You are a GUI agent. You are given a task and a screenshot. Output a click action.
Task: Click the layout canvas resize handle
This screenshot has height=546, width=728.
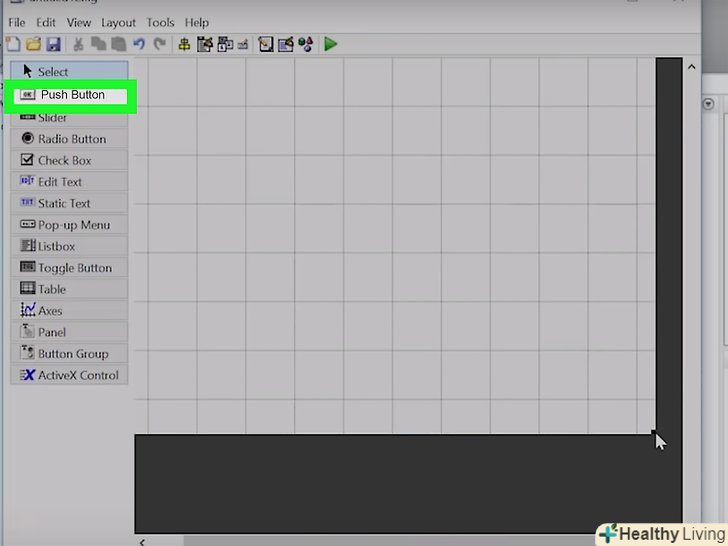pos(654,432)
